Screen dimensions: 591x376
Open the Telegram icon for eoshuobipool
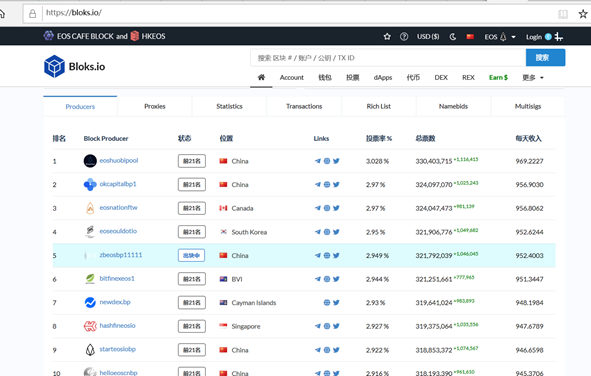point(318,161)
